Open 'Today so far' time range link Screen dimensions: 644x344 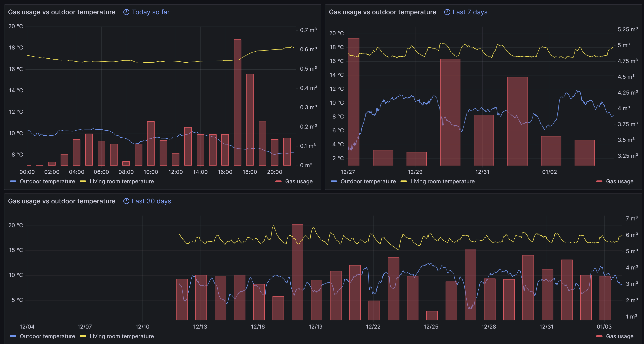[x=151, y=12]
